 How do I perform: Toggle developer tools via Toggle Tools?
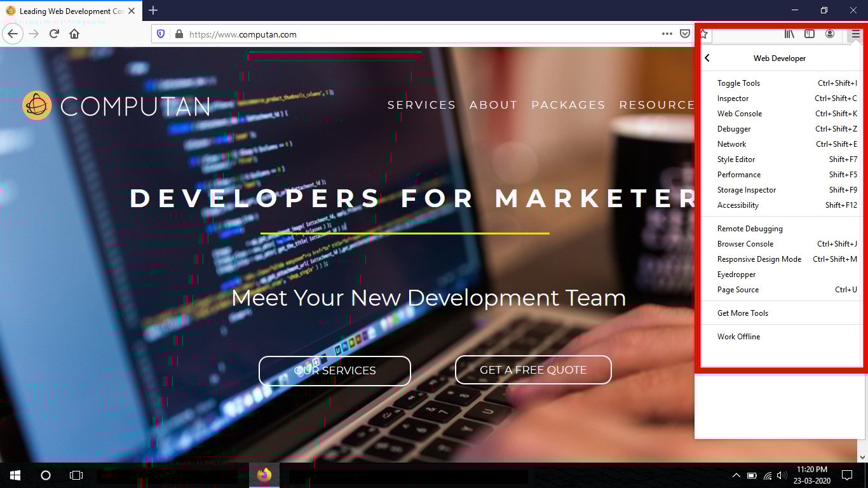[738, 83]
